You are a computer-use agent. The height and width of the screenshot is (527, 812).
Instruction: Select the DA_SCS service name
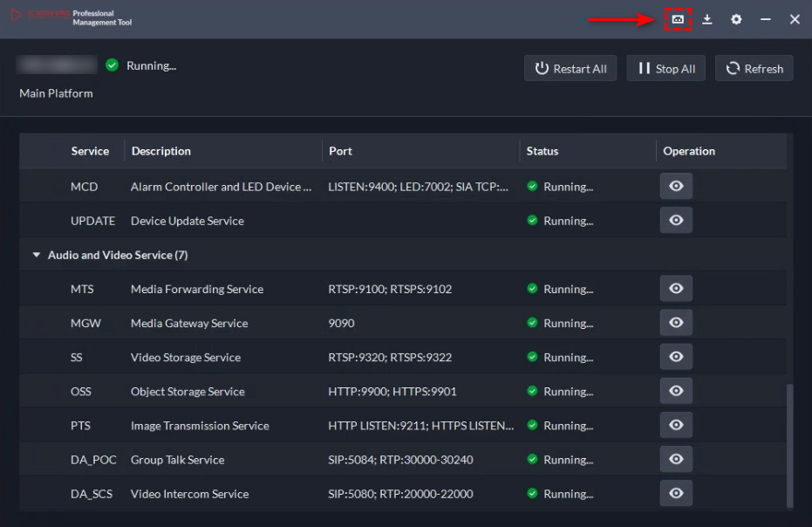pos(91,495)
